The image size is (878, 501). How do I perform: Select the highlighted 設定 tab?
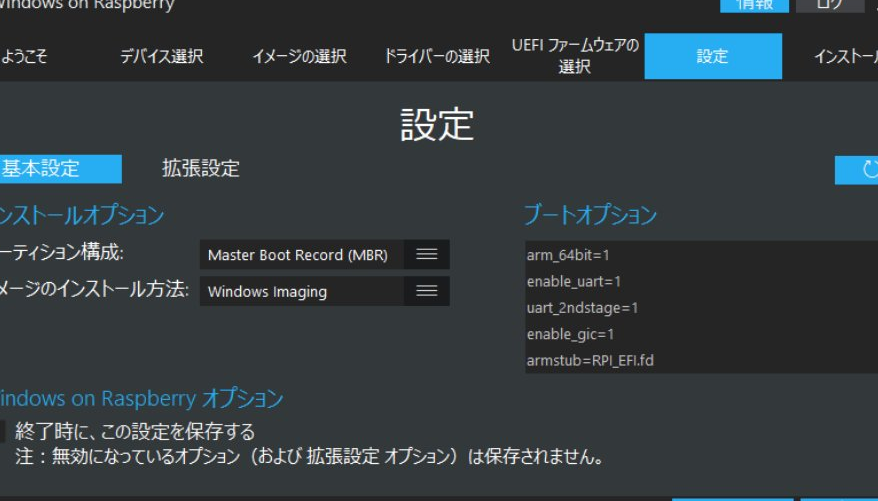pos(713,57)
